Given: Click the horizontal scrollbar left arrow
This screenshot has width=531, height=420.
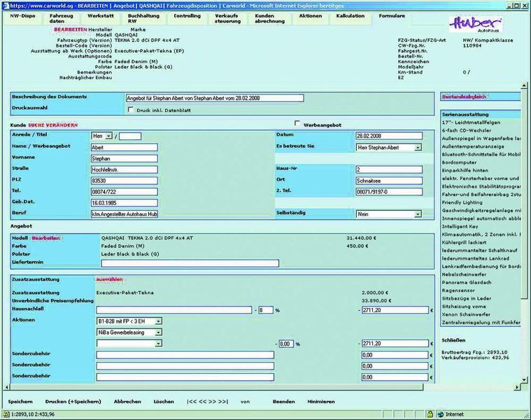Looking at the screenshot, I should (7, 387).
